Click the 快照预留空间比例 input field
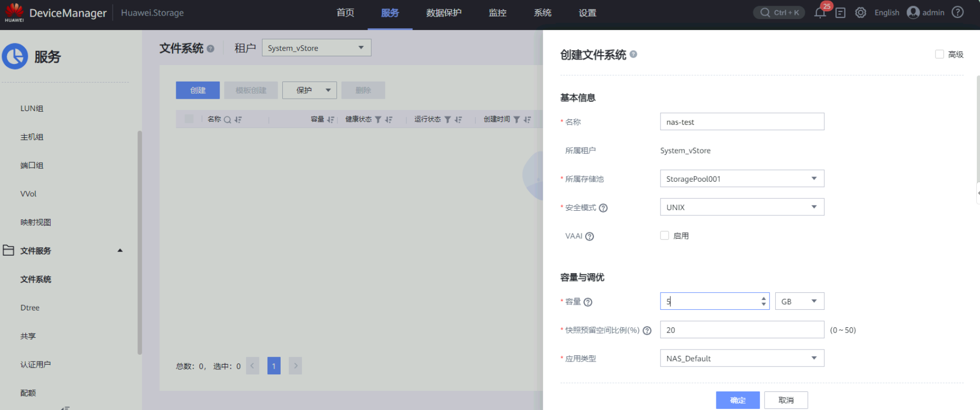Screen dimensions: 980x410 click(742, 330)
